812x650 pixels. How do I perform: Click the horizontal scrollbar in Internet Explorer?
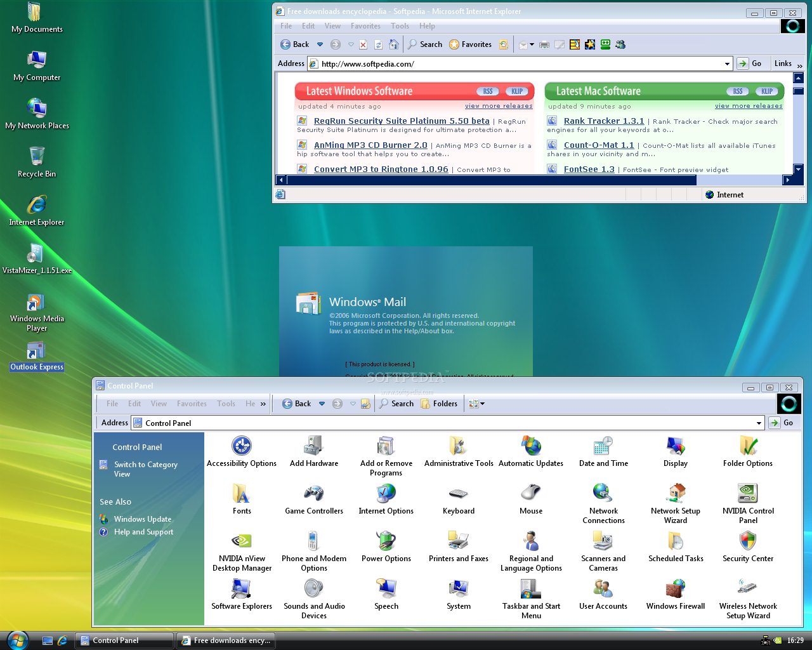point(491,180)
